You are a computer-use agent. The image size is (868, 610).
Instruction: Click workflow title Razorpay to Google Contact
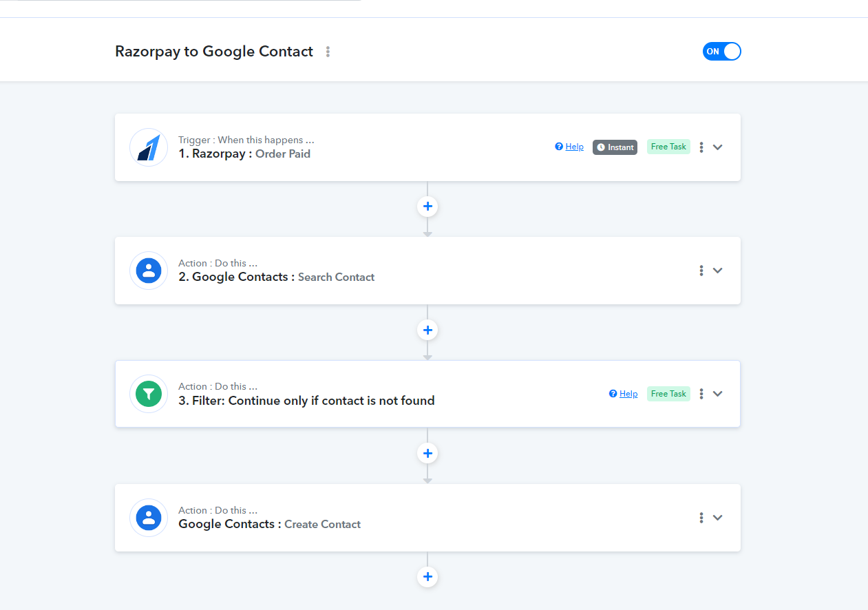[214, 52]
